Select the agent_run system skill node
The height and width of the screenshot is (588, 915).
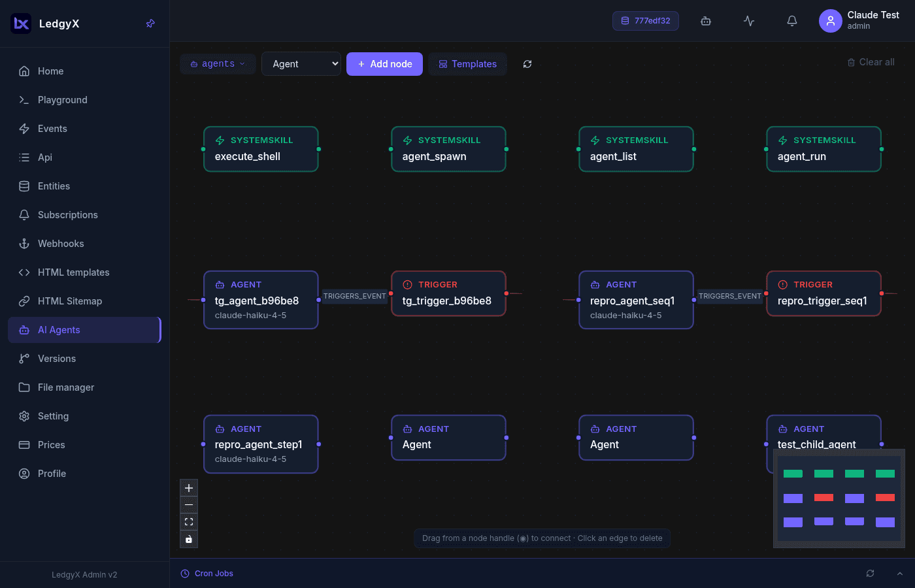click(823, 149)
